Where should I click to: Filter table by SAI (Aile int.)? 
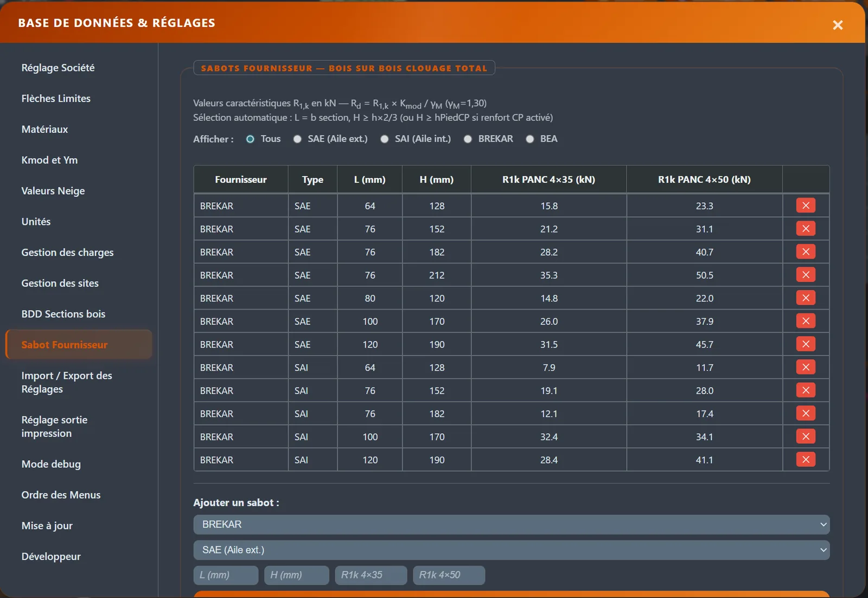tap(385, 139)
